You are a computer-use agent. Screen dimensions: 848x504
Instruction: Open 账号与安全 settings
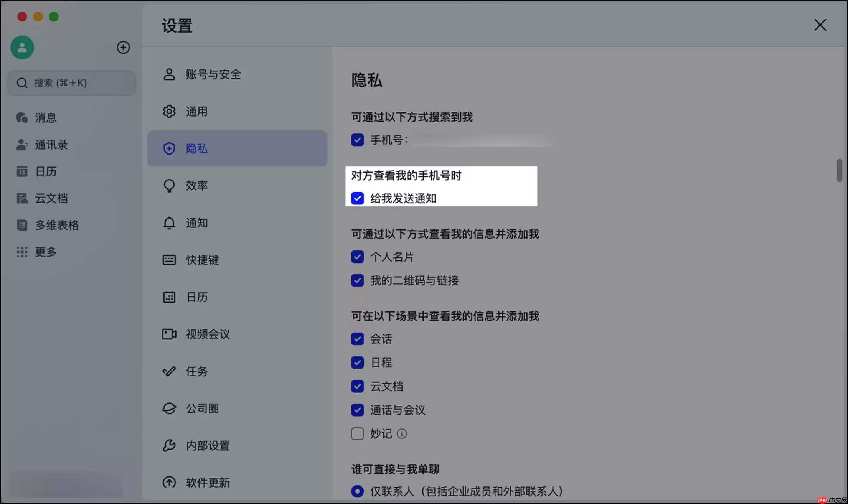[x=213, y=74]
